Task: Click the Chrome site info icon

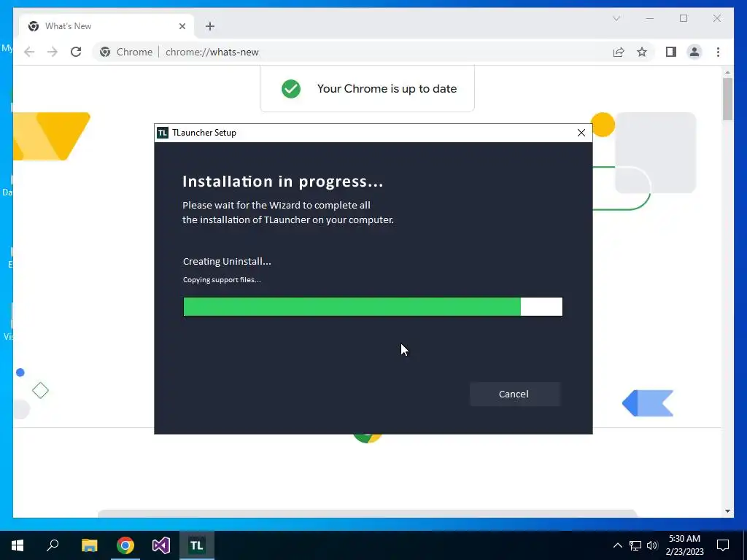Action: tap(105, 52)
